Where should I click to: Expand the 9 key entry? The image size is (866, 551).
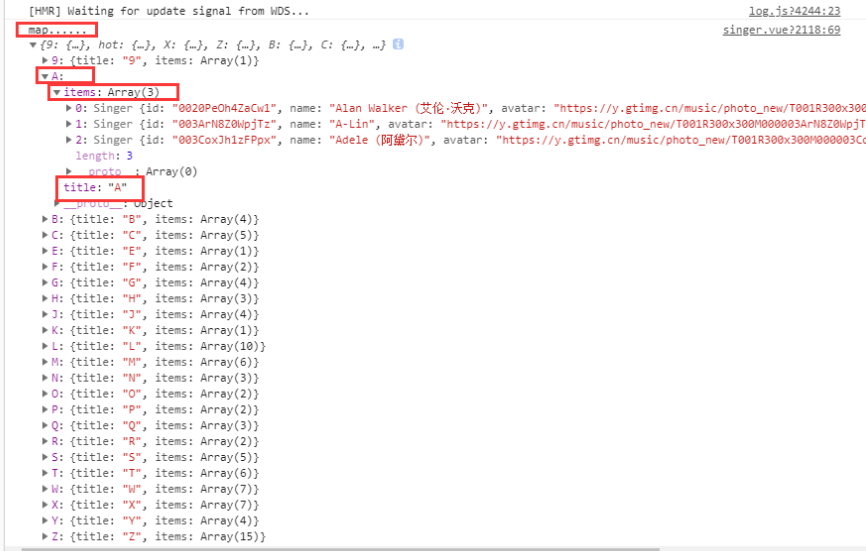(45, 60)
